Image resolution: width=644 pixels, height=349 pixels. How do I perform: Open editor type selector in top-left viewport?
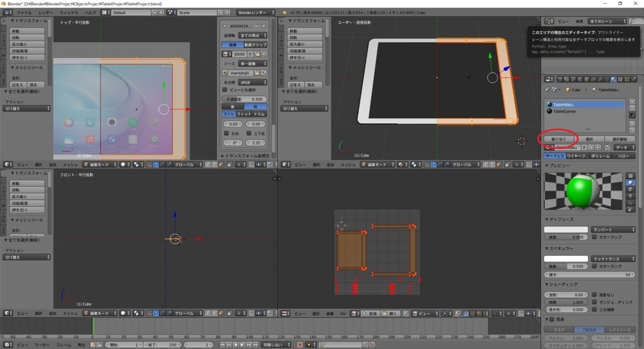click(8, 164)
